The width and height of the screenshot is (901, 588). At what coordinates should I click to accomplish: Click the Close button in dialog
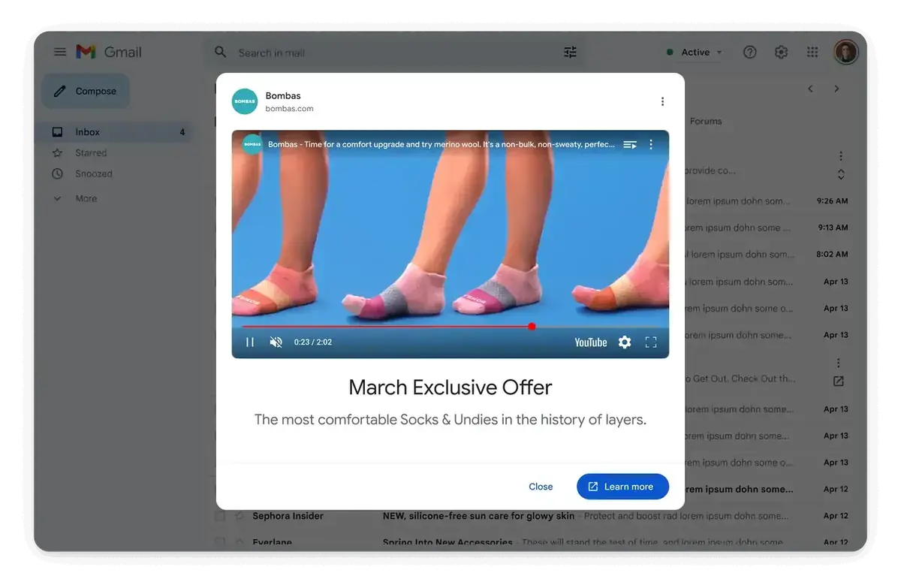tap(541, 487)
